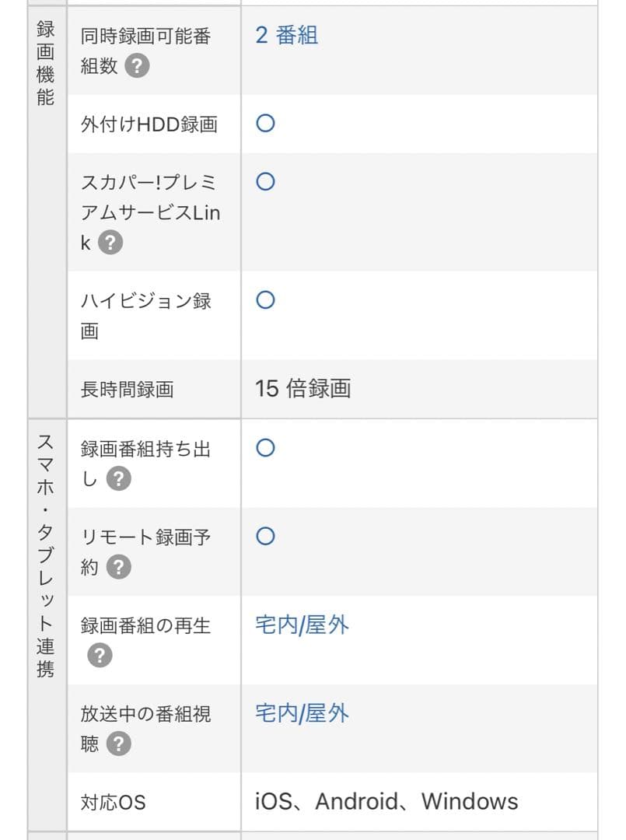Click the circle for ハイビジョン録画
626x840 pixels.
[x=265, y=300]
